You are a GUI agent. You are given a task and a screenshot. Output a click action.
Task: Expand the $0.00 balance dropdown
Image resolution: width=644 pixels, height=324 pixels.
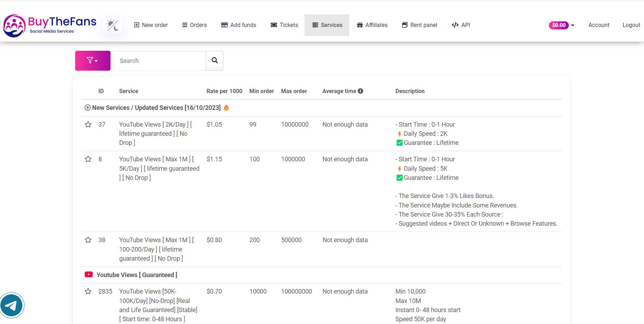561,25
